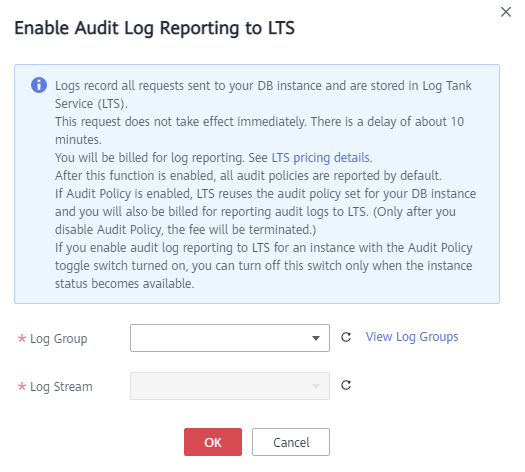The image size is (525, 472).
Task: Click the disabled Log Stream dropdown field
Action: click(230, 386)
